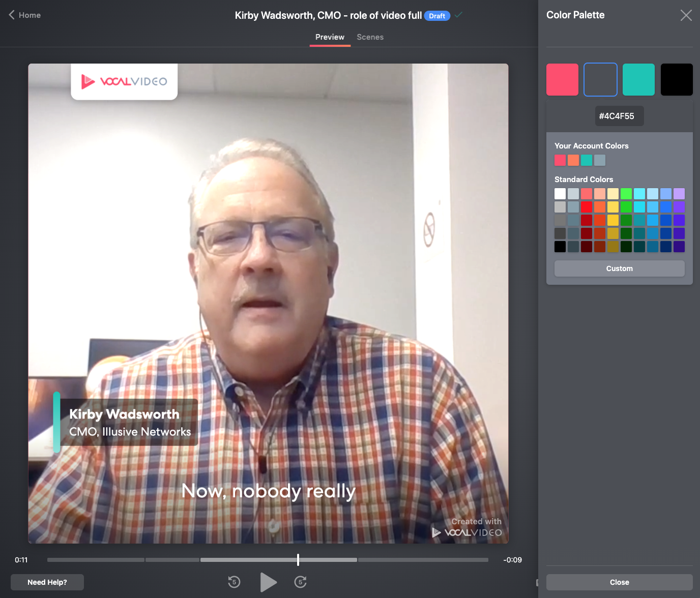Choose the dark gray selected palette slot
This screenshot has width=700, height=598.
pyautogui.click(x=600, y=80)
